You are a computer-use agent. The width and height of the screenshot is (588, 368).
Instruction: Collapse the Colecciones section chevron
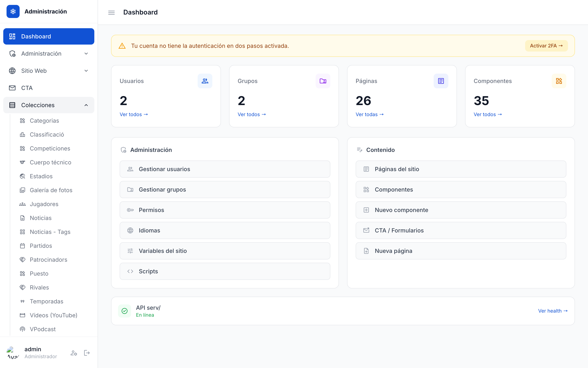[x=86, y=105]
